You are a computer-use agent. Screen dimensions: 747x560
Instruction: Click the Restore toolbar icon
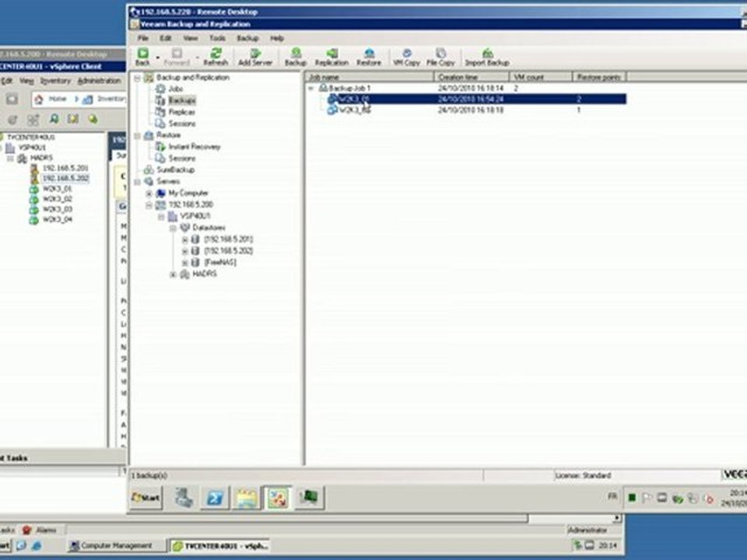pos(369,57)
